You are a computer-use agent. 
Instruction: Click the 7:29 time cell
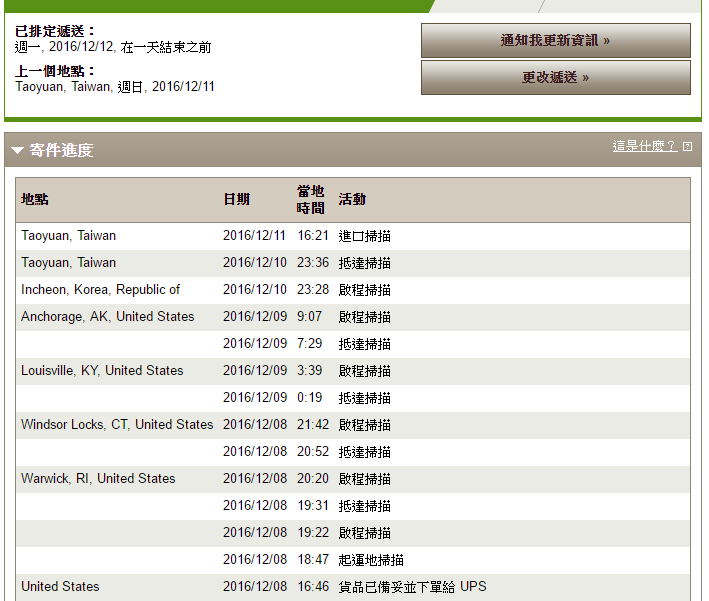tap(309, 344)
